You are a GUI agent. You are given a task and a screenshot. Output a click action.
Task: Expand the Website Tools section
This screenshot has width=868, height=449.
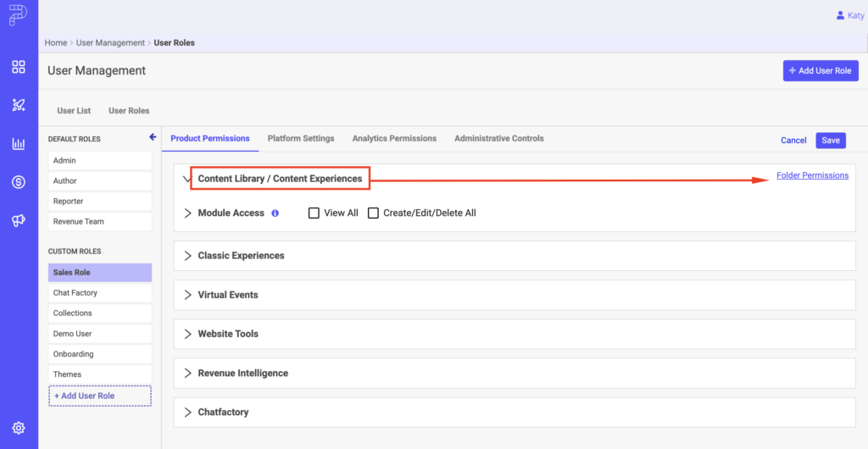coord(187,334)
